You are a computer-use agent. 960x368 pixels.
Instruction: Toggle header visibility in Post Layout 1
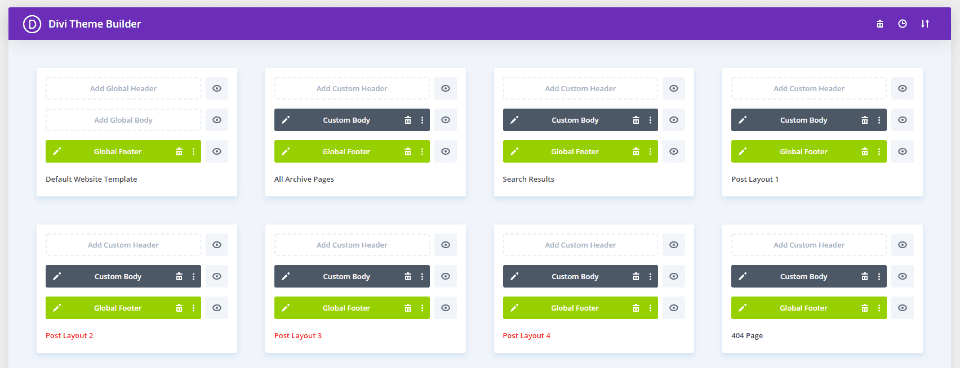(x=902, y=88)
